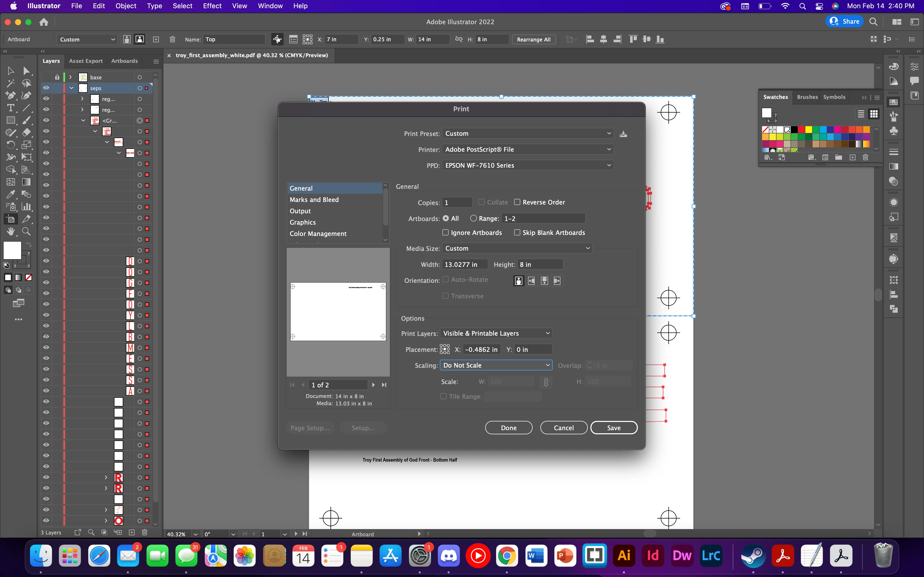Click landscape left orientation icon

tap(531, 281)
